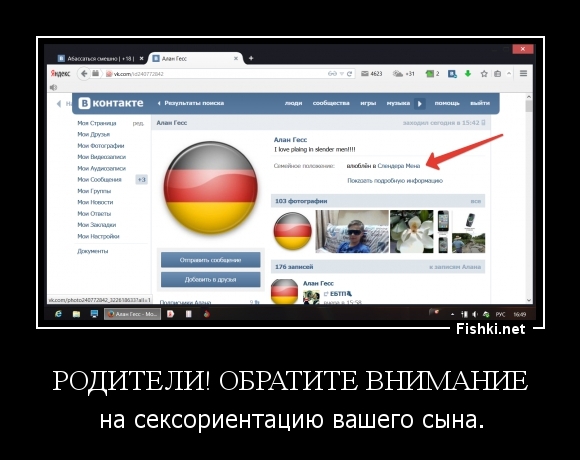
Task: Open downloads via the green arrow icon
Action: [x=468, y=74]
